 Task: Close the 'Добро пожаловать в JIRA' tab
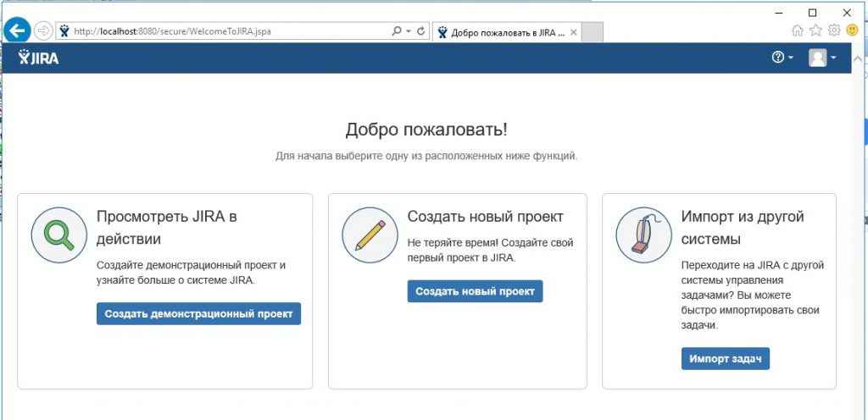click(x=574, y=32)
